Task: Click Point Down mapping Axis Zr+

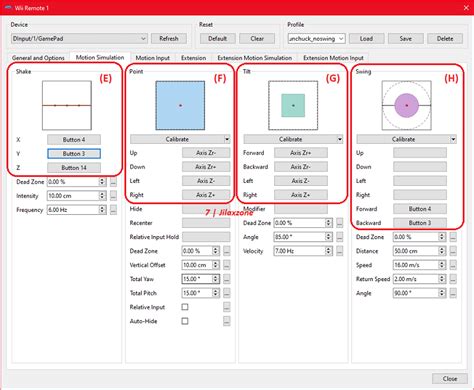Action: pos(206,167)
